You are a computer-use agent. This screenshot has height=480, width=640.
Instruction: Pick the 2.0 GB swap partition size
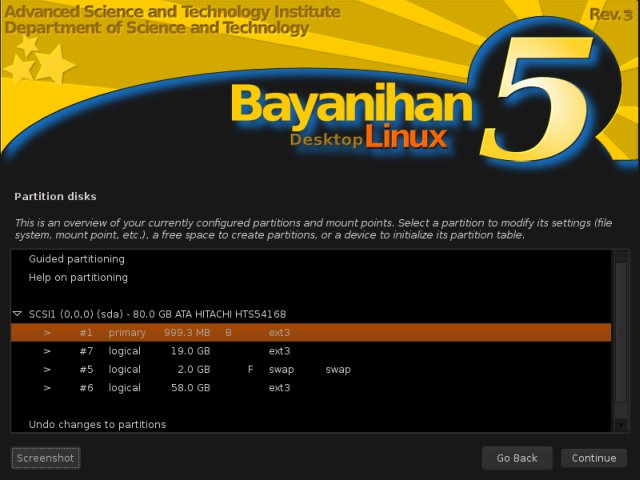(195, 369)
